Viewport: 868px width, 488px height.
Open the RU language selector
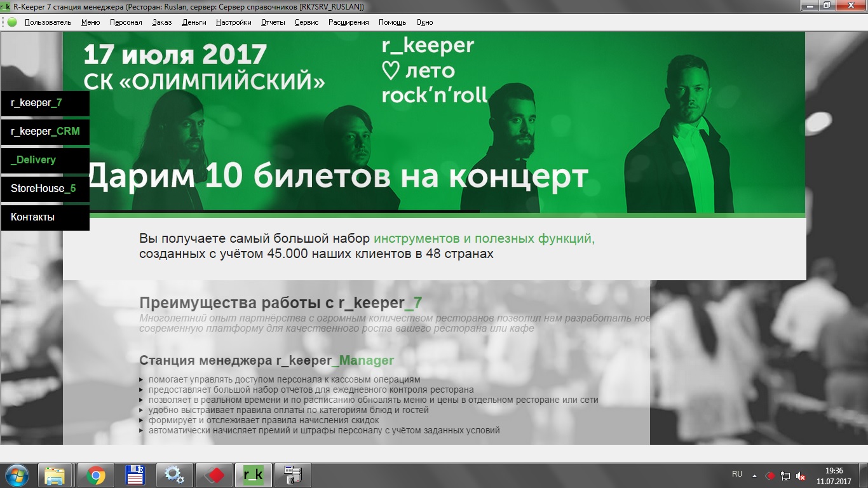click(737, 474)
